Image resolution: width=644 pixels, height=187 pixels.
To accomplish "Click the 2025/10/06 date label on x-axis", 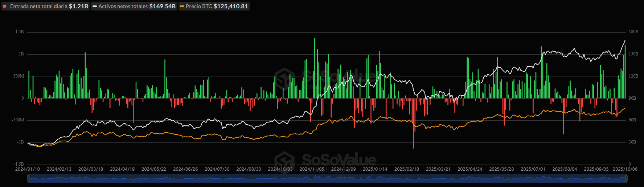I will [625, 169].
